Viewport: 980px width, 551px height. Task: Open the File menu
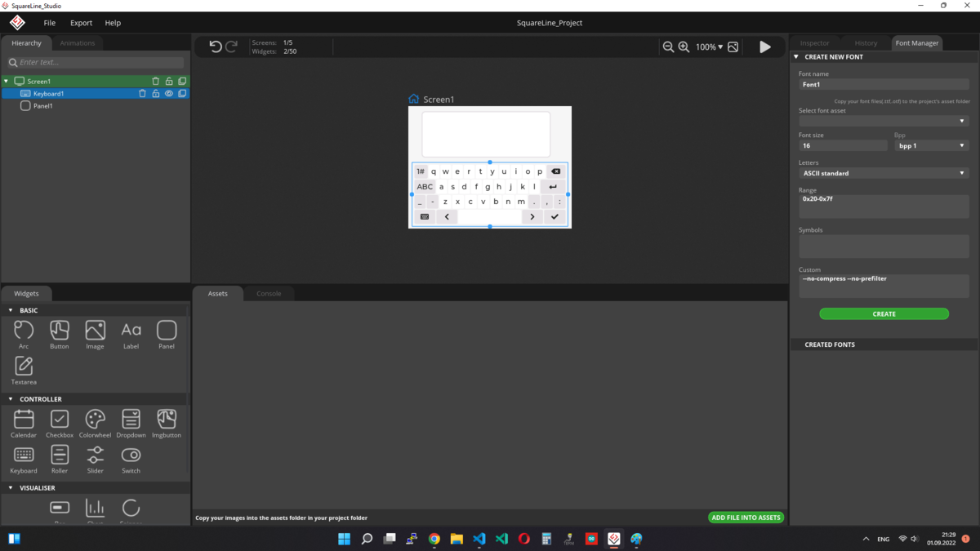point(50,23)
